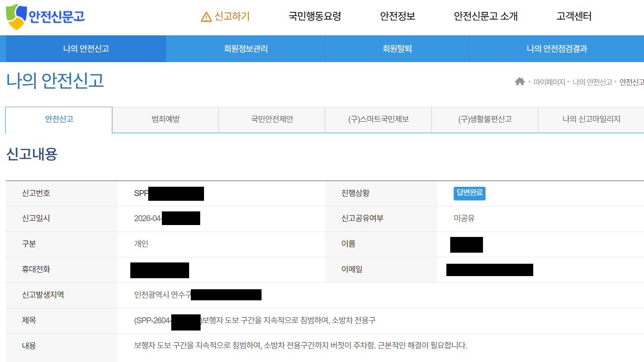The width and height of the screenshot is (644, 362).
Task: Click the 답변완료 status badge
Action: [x=469, y=193]
